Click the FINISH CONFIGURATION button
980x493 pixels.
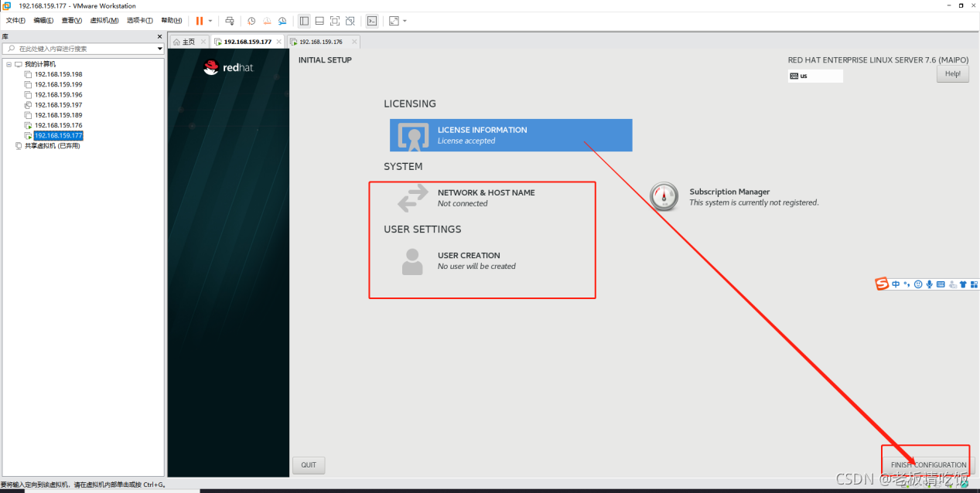click(x=928, y=465)
